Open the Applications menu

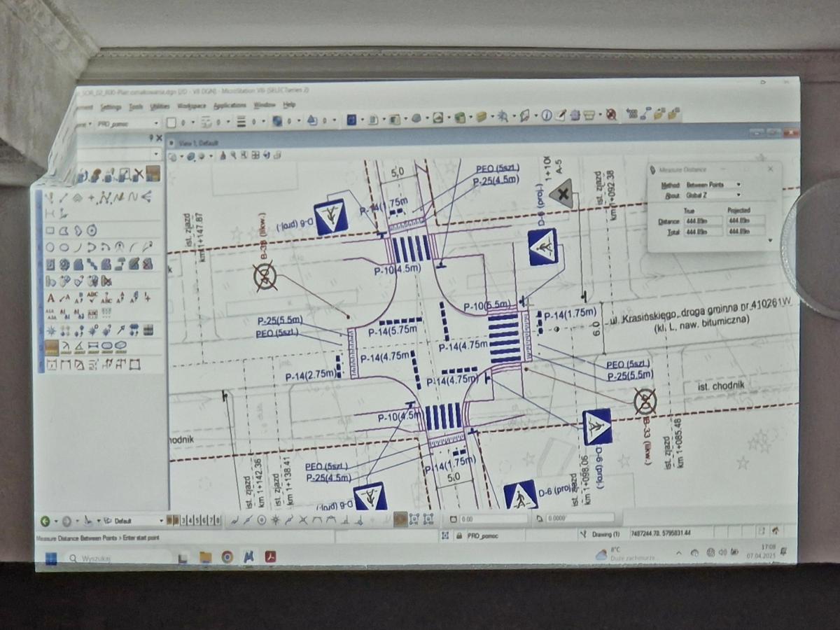[x=230, y=105]
